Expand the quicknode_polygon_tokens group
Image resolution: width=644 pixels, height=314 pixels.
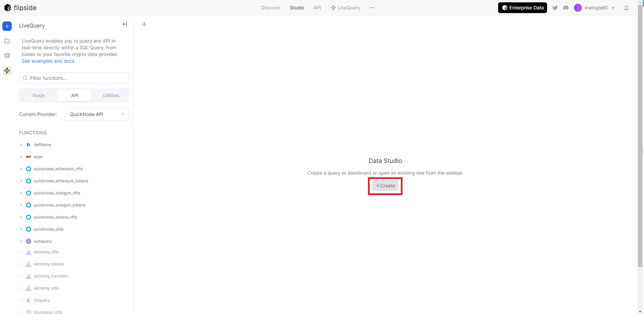tap(21, 205)
